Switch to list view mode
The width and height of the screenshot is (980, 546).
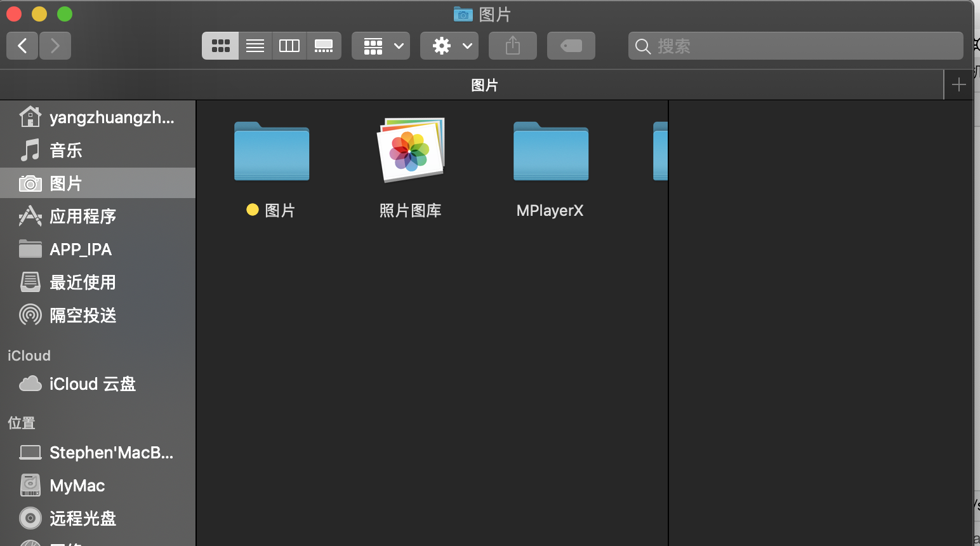(255, 46)
